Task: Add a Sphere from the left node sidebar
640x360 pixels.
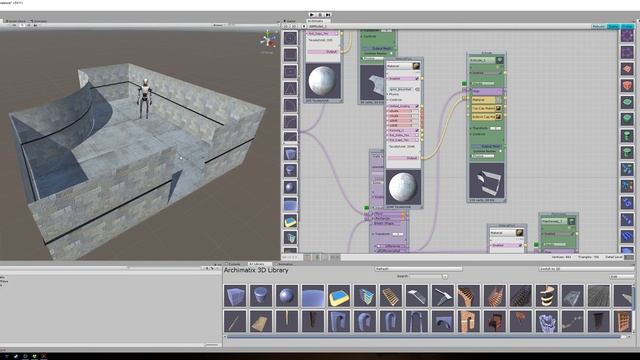Action: tap(291, 187)
